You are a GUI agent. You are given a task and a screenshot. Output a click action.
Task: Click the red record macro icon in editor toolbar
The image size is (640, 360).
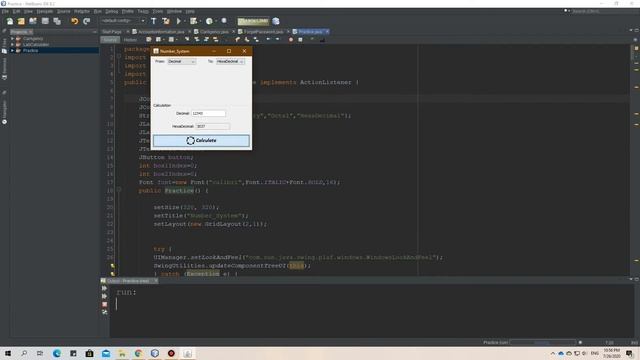point(291,40)
